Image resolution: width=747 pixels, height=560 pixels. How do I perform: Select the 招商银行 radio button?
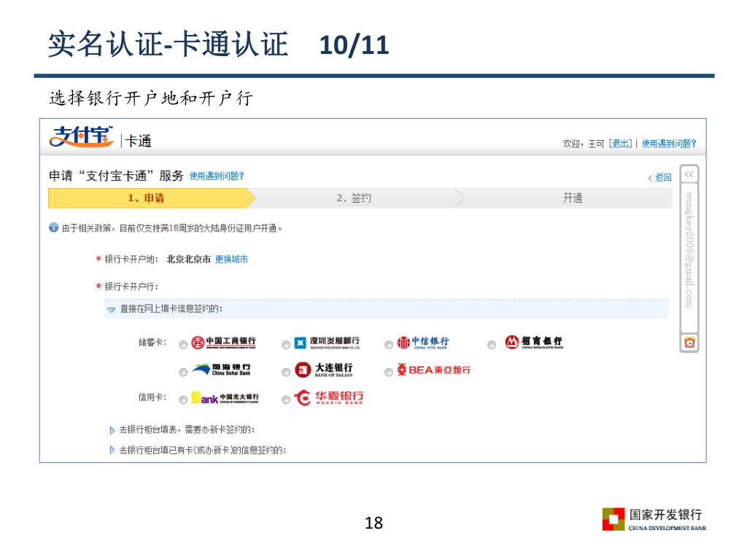[x=492, y=345]
